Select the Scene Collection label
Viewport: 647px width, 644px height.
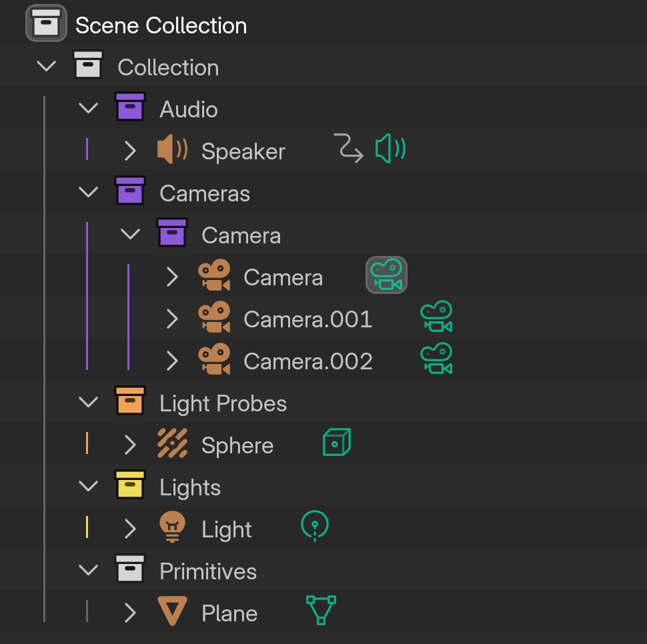click(161, 25)
